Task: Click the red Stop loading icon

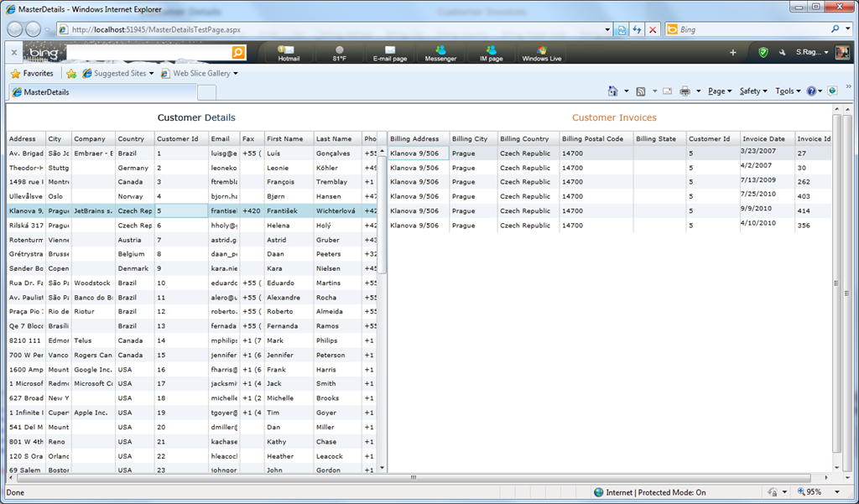Action: point(653,30)
